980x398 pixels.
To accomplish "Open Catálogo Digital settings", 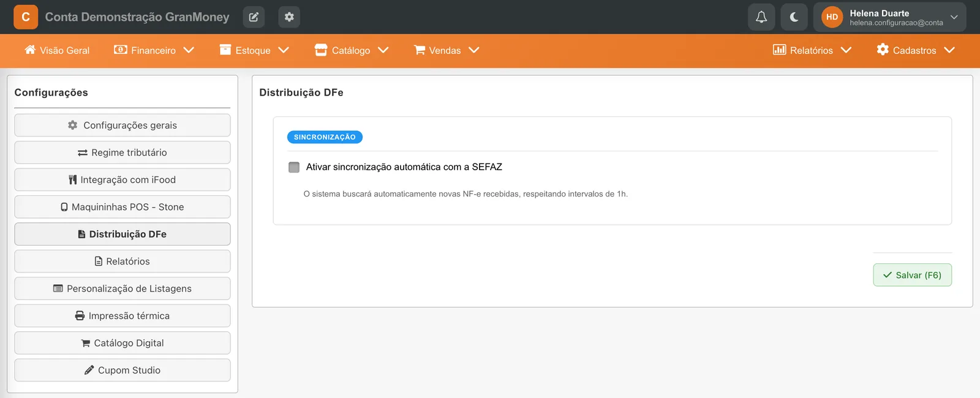I will pos(123,343).
